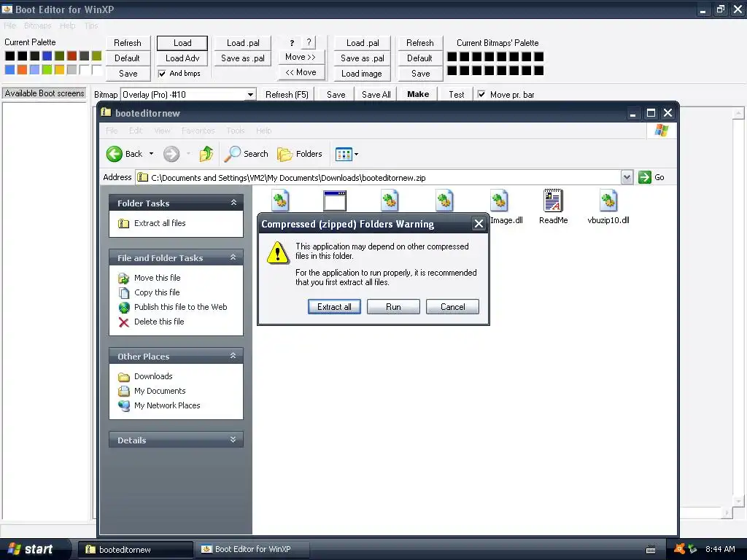Click the Move >> button
The height and width of the screenshot is (560, 747).
pyautogui.click(x=300, y=57)
